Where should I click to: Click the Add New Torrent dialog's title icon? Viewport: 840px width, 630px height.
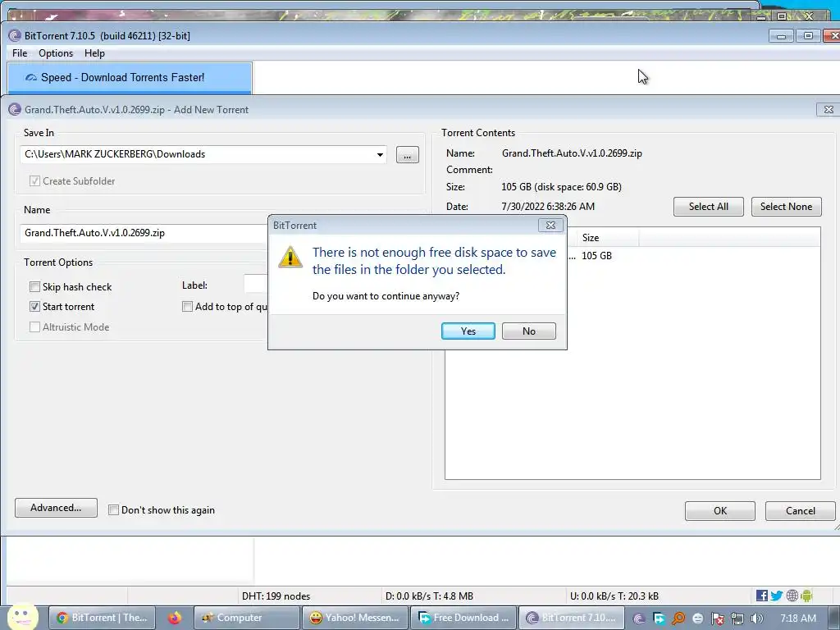pyautogui.click(x=15, y=109)
